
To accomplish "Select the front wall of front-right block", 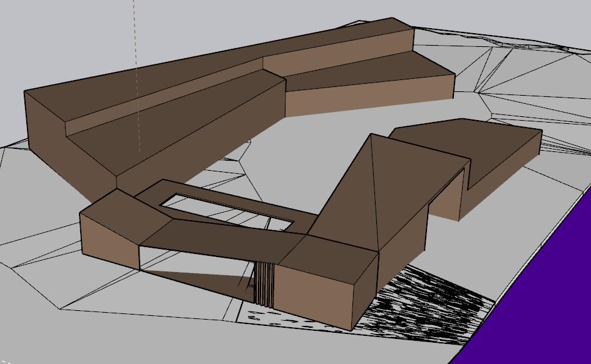I will [x=313, y=294].
